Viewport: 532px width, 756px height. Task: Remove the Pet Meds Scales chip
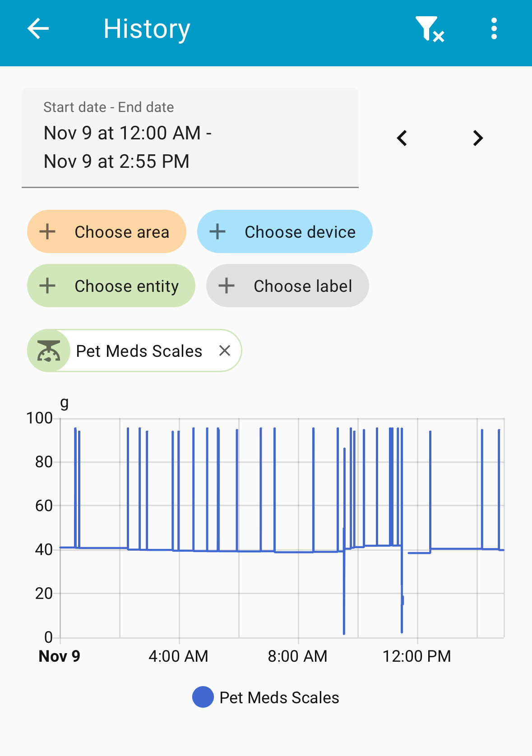click(x=225, y=350)
